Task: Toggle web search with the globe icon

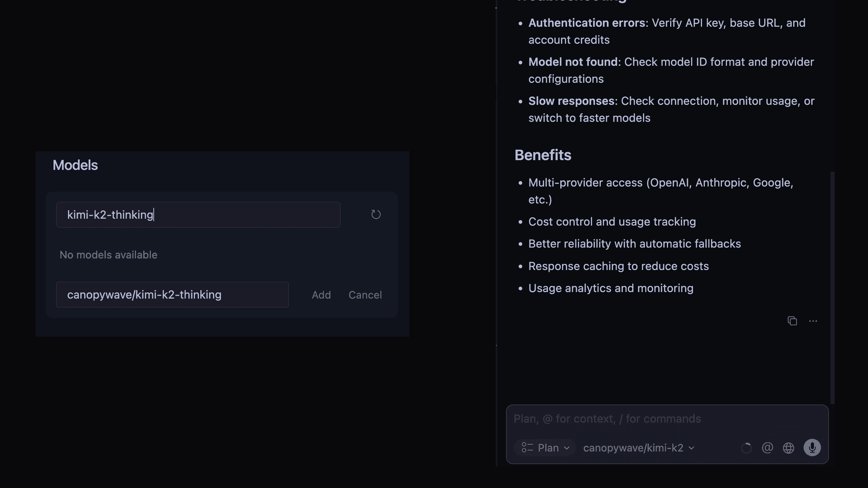Action: 789,448
